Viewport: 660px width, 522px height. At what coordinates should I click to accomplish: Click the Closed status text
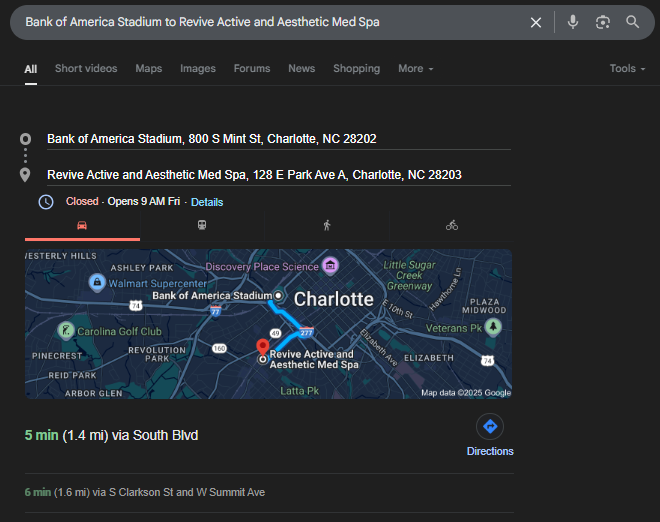(x=82, y=202)
